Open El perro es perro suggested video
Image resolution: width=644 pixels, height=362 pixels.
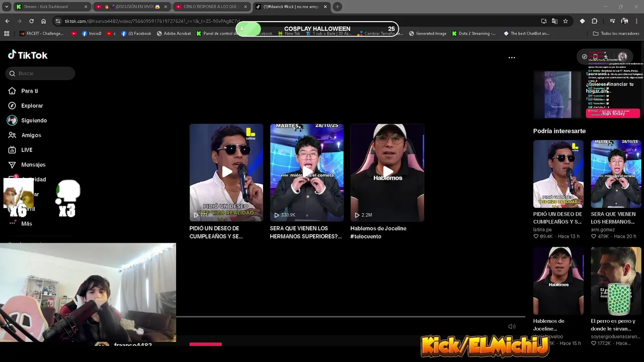click(x=616, y=281)
